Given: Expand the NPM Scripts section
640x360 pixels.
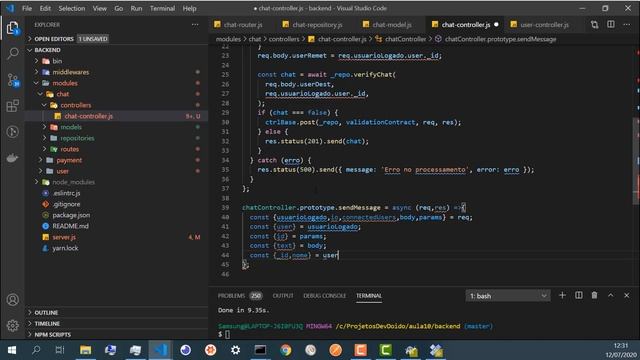Looking at the screenshot, I should [x=117, y=334].
